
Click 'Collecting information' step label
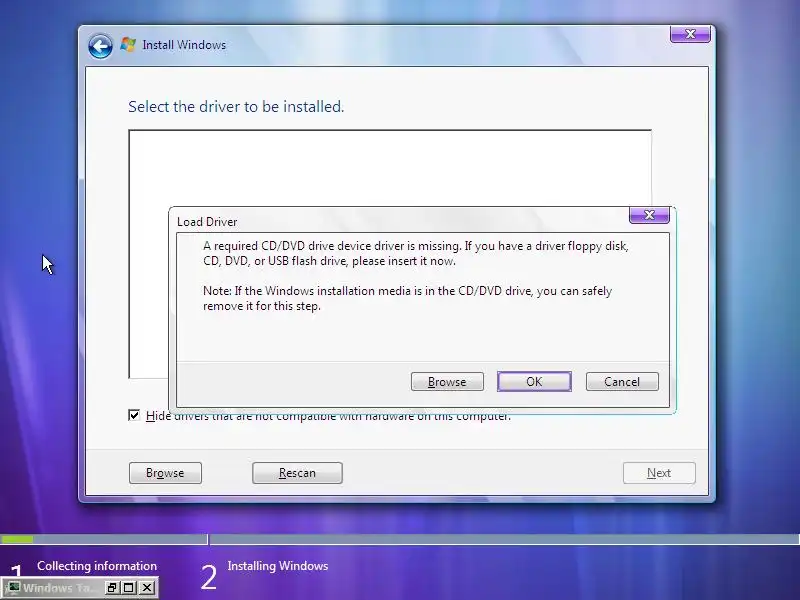coord(97,566)
